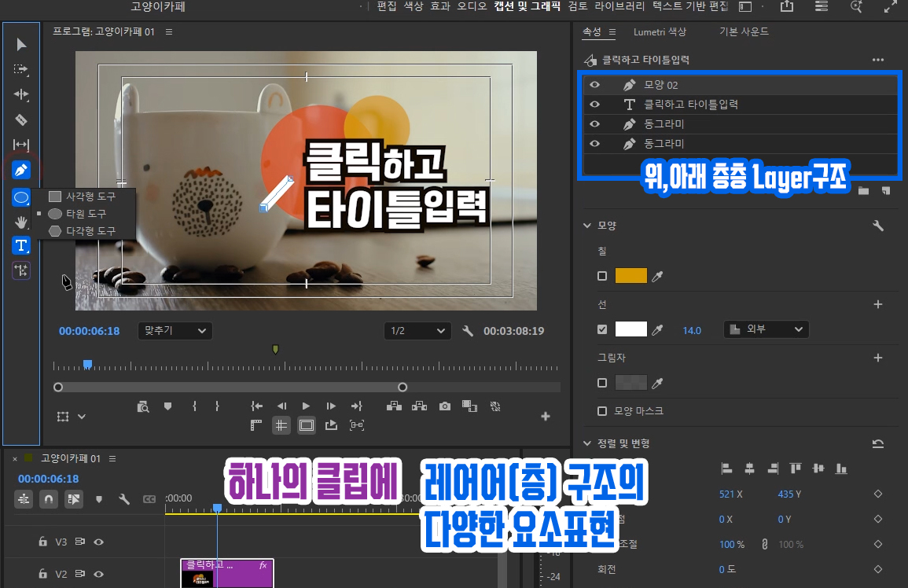Open the timeline sequence panel menu

pyautogui.click(x=112, y=458)
